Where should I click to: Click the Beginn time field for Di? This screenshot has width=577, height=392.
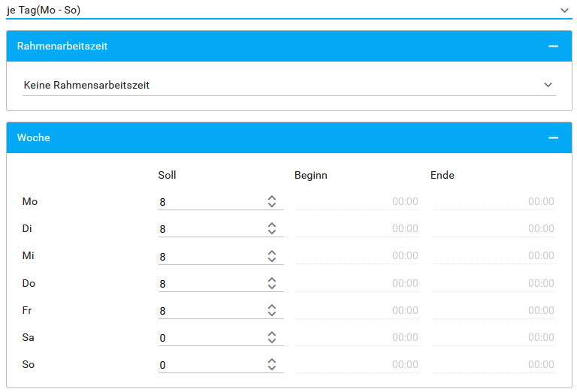click(x=357, y=229)
